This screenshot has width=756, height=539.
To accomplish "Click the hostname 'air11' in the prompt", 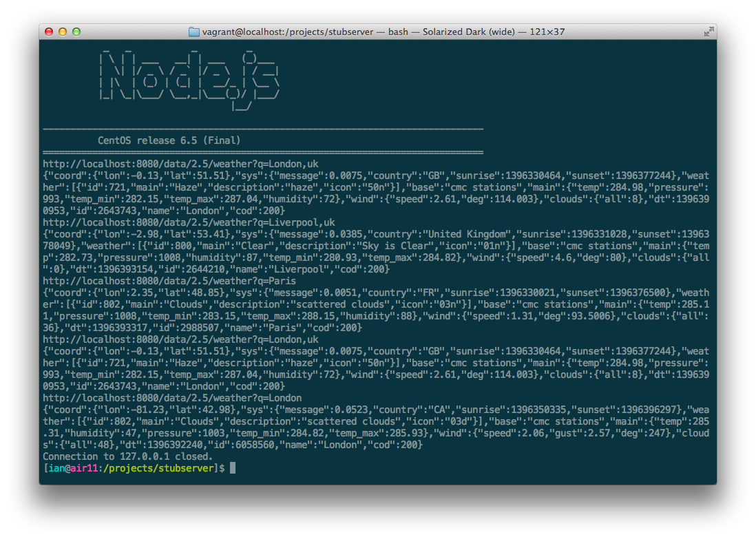I will 85,468.
